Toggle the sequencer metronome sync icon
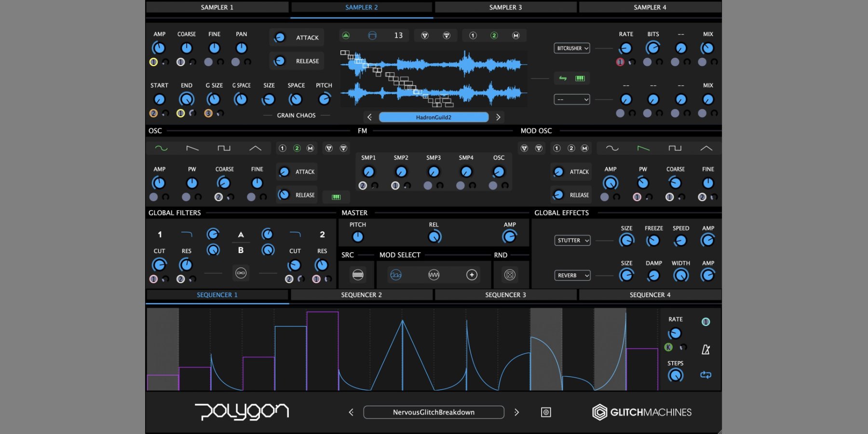This screenshot has width=868, height=434. tap(705, 349)
